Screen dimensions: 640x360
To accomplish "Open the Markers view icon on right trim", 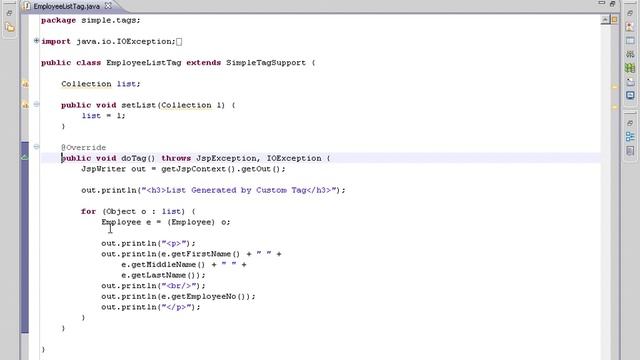I will 630,26.
